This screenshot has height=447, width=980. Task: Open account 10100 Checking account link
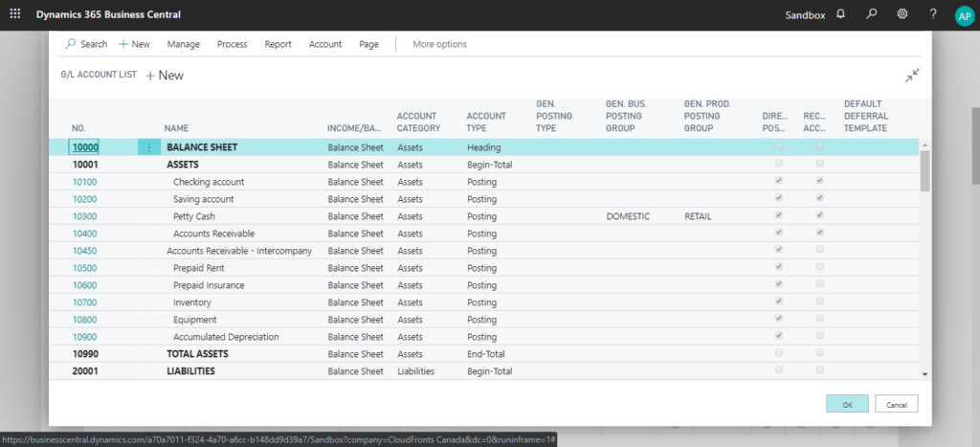pyautogui.click(x=84, y=182)
